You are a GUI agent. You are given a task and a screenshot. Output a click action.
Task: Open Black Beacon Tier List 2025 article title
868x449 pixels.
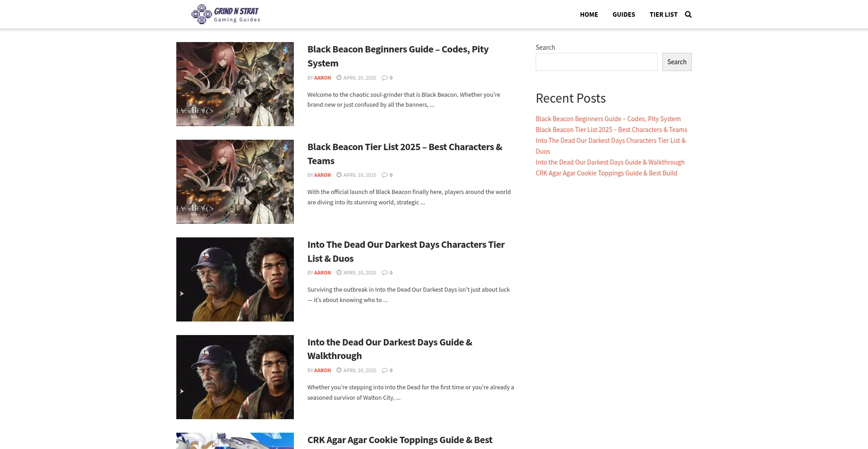tap(405, 154)
